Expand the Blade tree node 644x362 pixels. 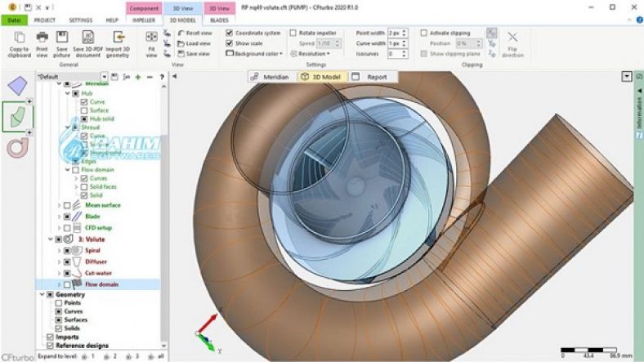[59, 217]
